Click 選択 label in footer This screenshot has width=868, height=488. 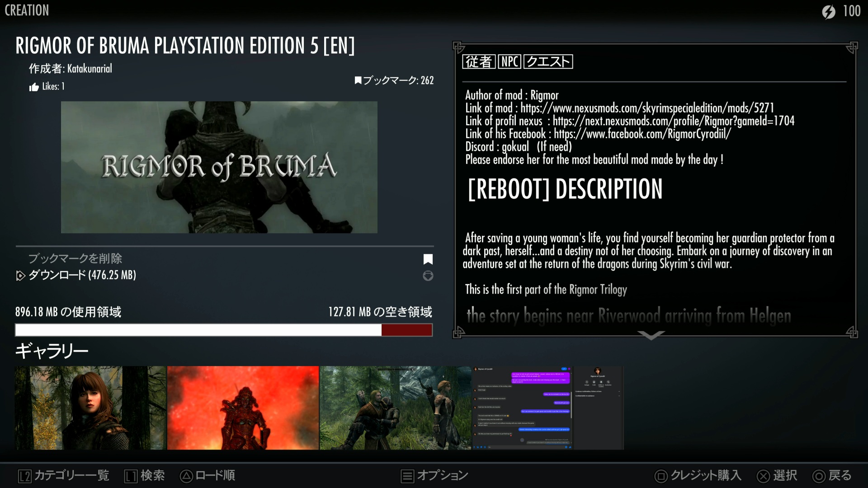point(785,475)
